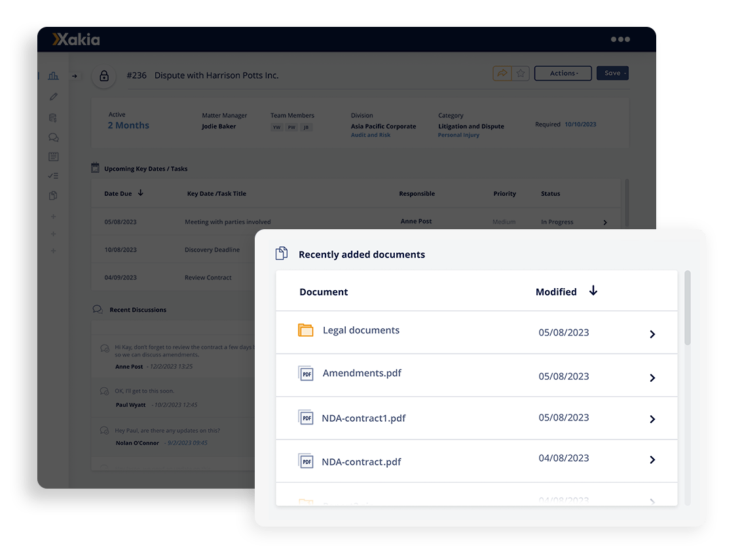Image resolution: width=742 pixels, height=560 pixels.
Task: Expand Legal documents row chevron
Action: (652, 334)
